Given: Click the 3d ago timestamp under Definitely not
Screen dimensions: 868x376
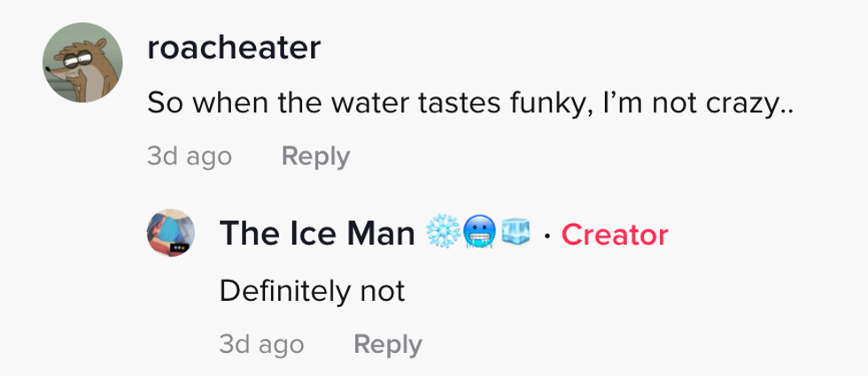Looking at the screenshot, I should [261, 344].
